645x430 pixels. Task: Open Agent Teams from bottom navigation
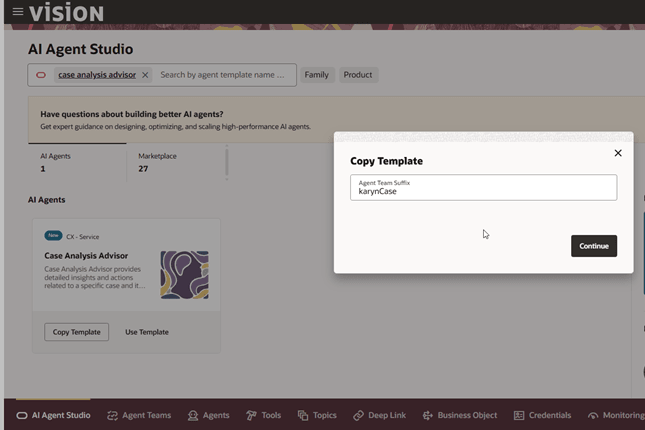(139, 415)
